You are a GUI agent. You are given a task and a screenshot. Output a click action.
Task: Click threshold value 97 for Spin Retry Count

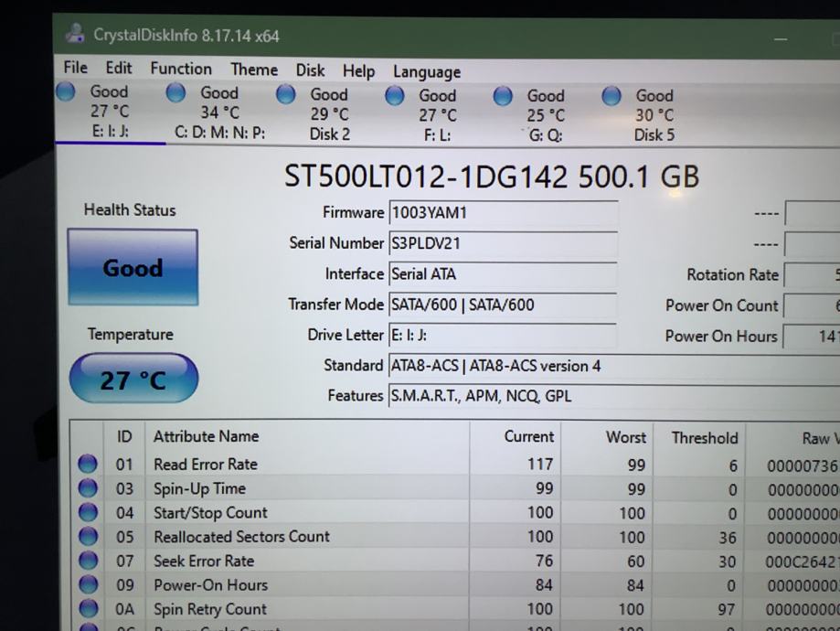tap(727, 610)
